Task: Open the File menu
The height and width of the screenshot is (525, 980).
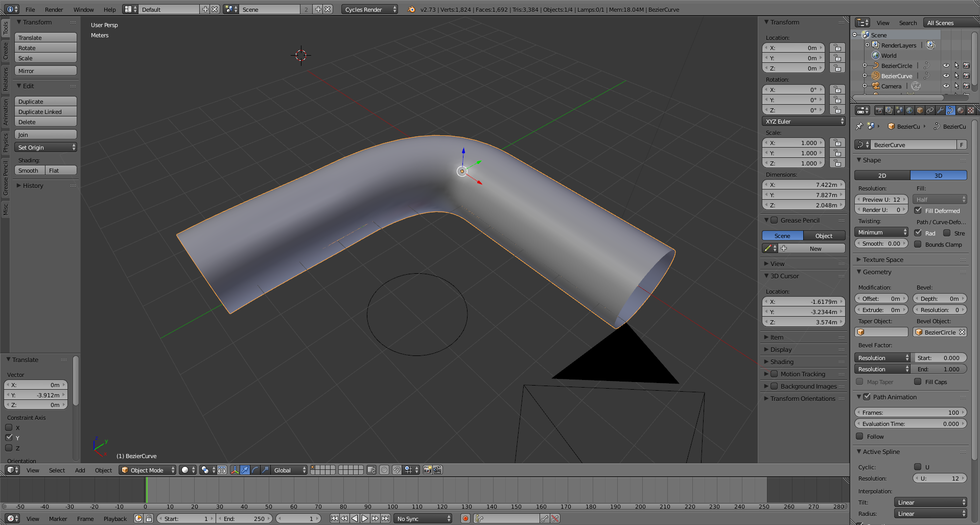Action: tap(30, 9)
